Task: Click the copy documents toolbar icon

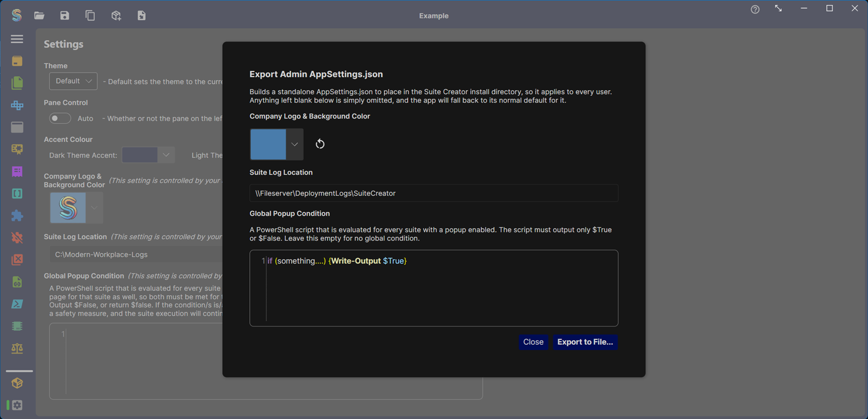Action: coord(90,15)
